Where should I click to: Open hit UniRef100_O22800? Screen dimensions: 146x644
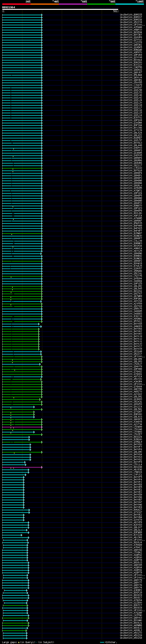click(131, 602)
